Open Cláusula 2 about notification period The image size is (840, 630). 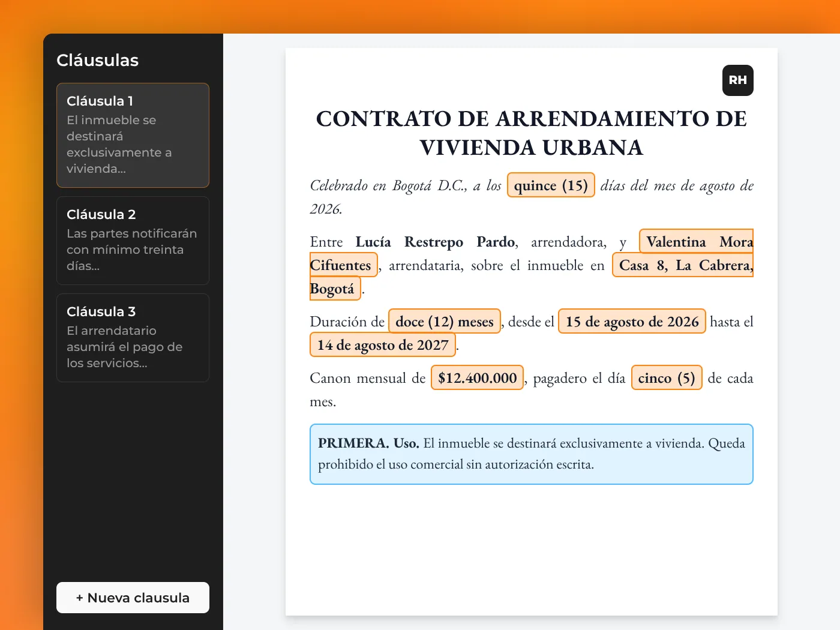pos(133,241)
